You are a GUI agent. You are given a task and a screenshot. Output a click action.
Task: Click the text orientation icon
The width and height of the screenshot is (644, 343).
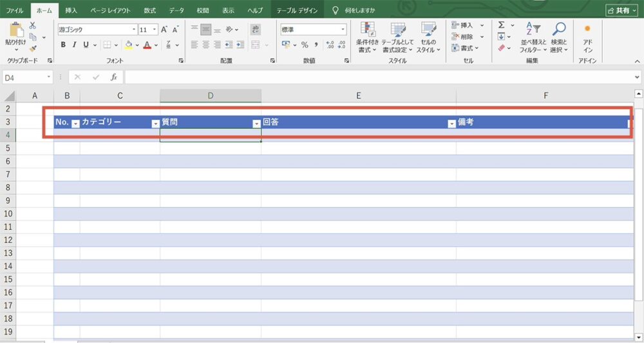click(x=229, y=30)
